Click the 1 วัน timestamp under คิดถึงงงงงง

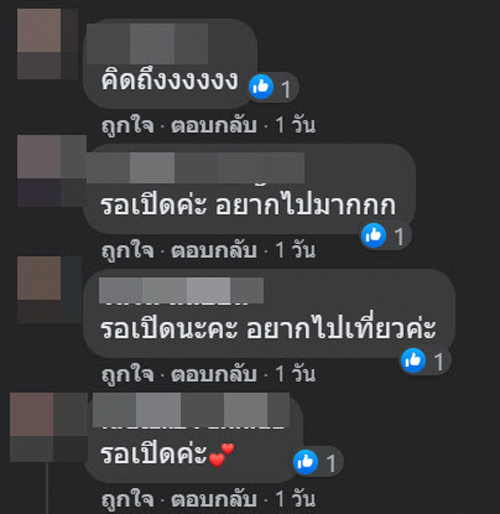295,126
